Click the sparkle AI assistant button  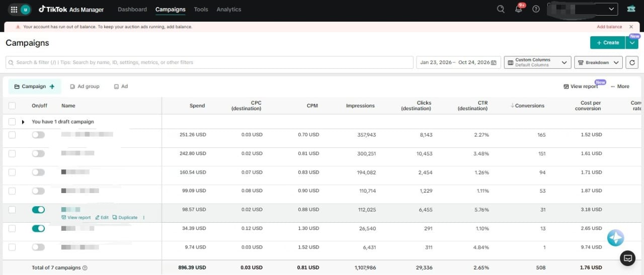[615, 238]
